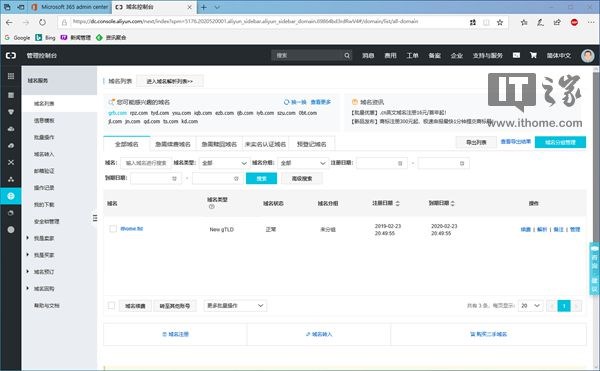Click the browser share icon
Image resolution: width=600 pixels, height=371 pixels.
pos(557,23)
